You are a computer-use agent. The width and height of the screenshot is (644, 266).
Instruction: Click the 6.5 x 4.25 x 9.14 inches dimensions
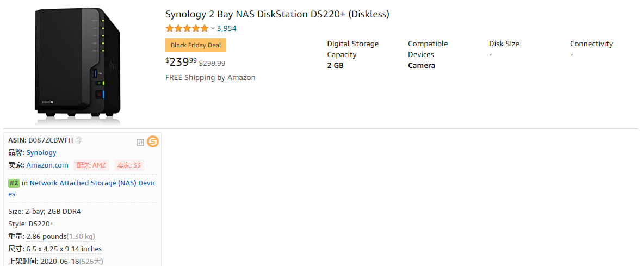click(x=64, y=249)
